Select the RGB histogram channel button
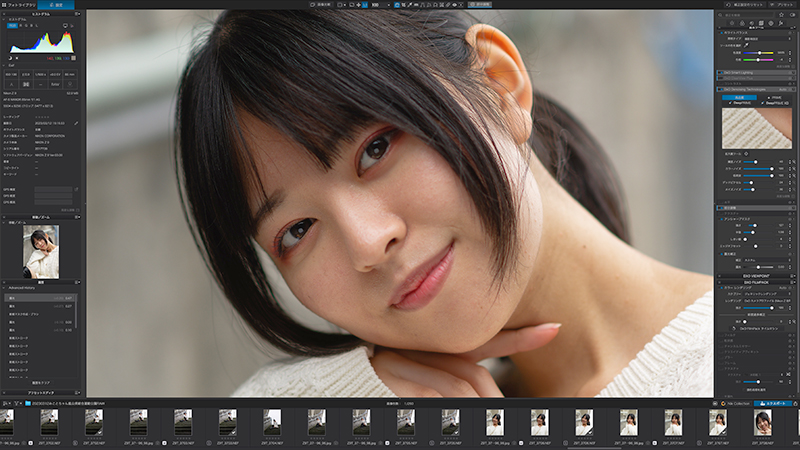 tap(12, 26)
